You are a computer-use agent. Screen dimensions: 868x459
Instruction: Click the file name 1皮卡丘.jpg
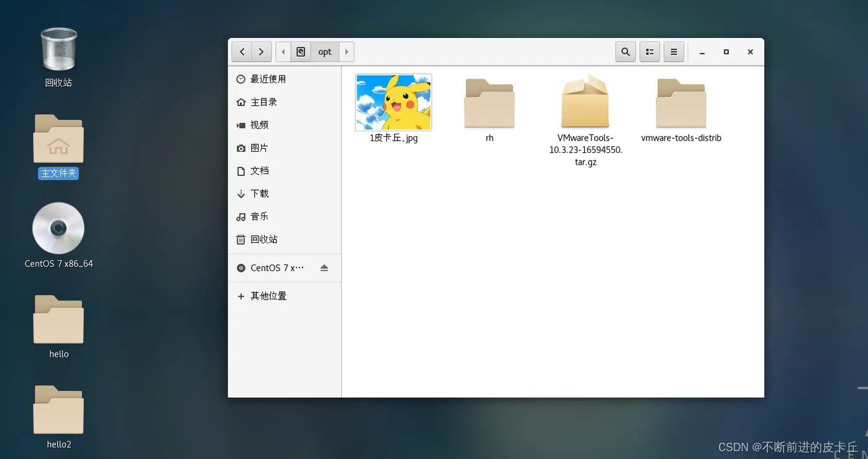point(394,138)
